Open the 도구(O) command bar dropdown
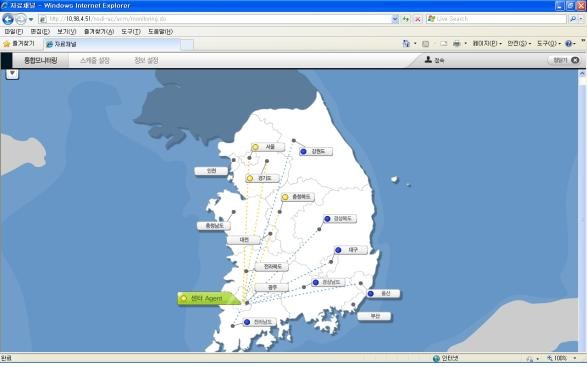This screenshot has height=367, width=587. pos(549,44)
